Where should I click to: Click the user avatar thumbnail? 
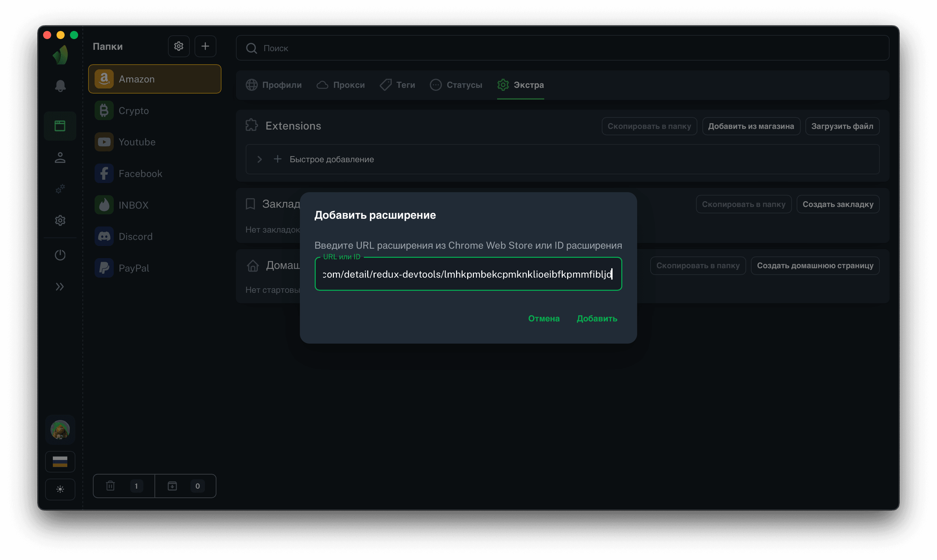60,430
